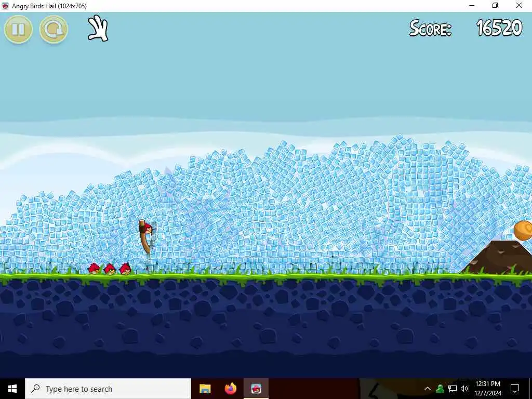Click the orange ball on the hill
The width and height of the screenshot is (532, 399).
(x=523, y=230)
